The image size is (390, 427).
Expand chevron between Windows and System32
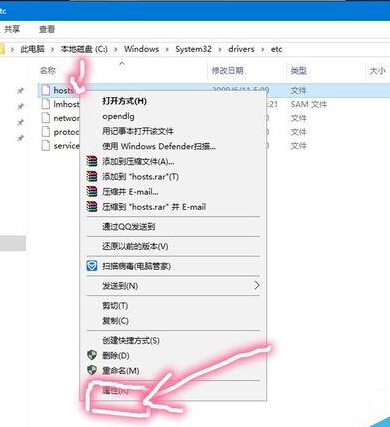(167, 50)
